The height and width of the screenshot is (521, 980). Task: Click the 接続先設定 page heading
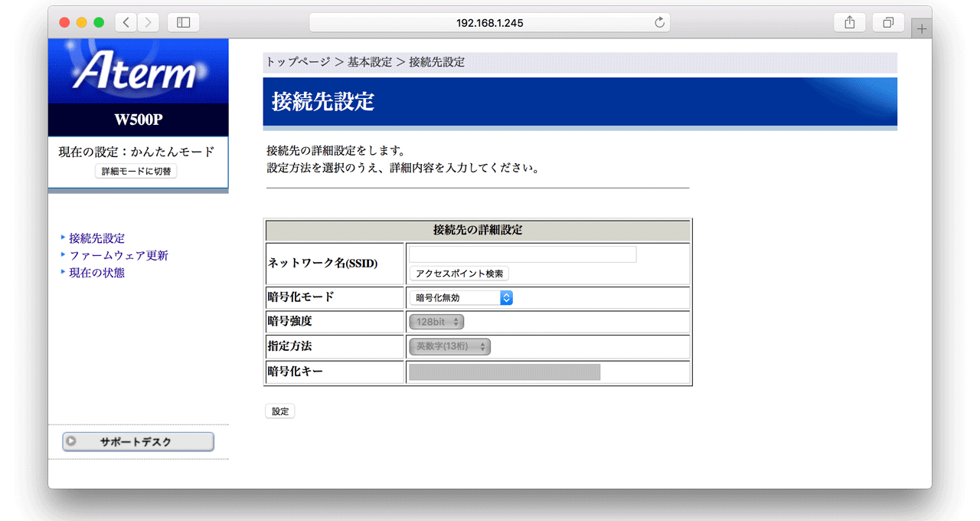(323, 101)
